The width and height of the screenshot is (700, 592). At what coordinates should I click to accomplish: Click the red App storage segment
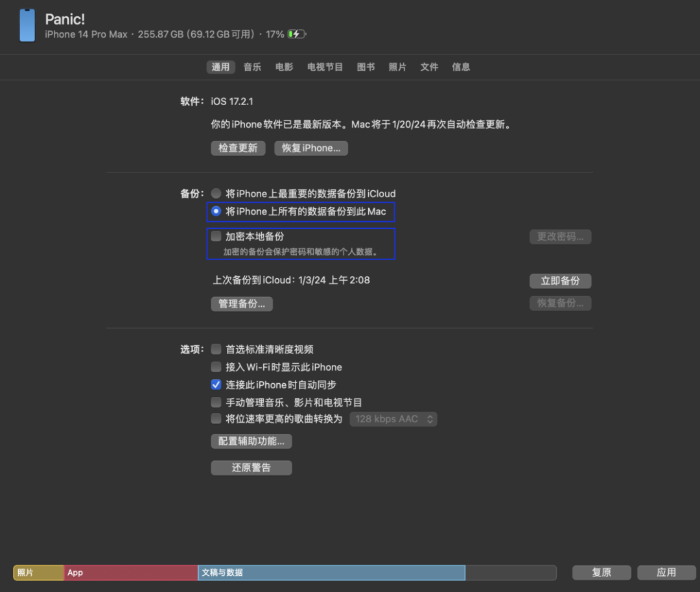(x=131, y=573)
